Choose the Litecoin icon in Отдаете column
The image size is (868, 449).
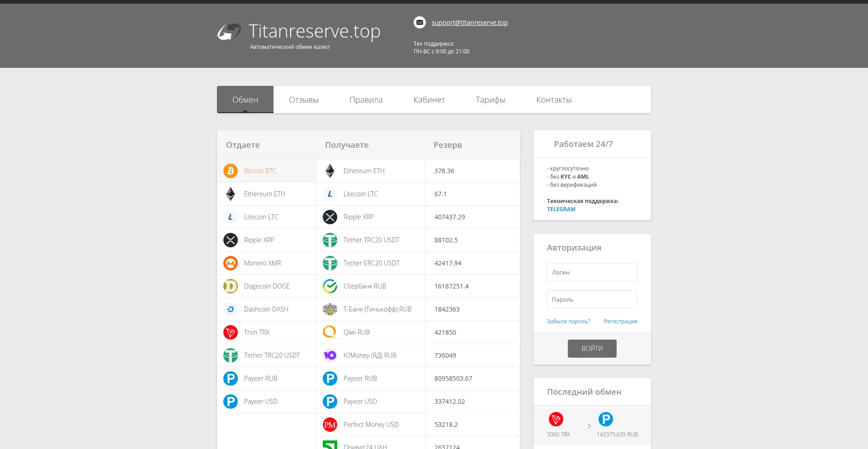[x=231, y=217]
